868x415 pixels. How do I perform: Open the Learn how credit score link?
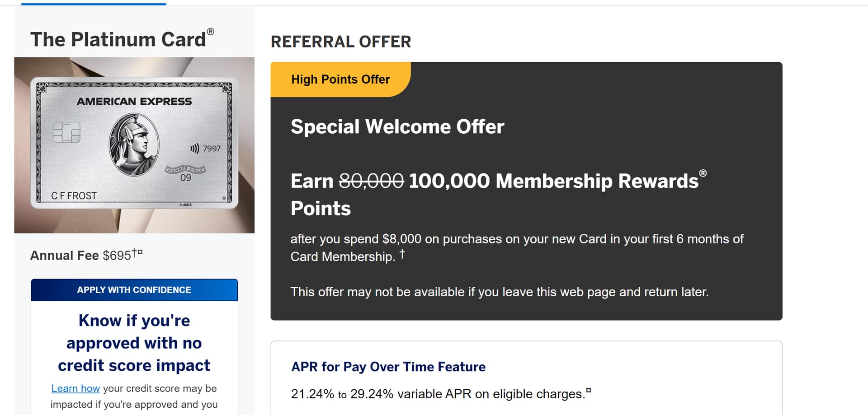coord(75,388)
